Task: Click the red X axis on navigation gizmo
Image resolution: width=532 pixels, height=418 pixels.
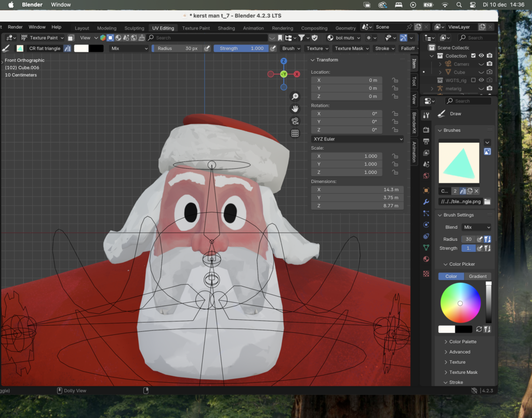Action: [297, 74]
